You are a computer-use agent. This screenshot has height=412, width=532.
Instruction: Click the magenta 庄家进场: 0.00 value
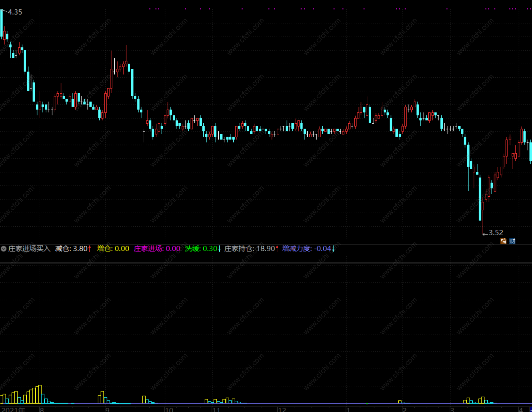point(157,249)
